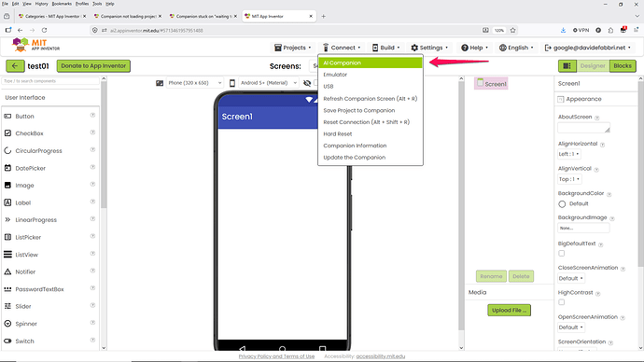This screenshot has width=644, height=362.
Task: Open AlignVertical Top : 1 dropdown
Action: [x=569, y=179]
